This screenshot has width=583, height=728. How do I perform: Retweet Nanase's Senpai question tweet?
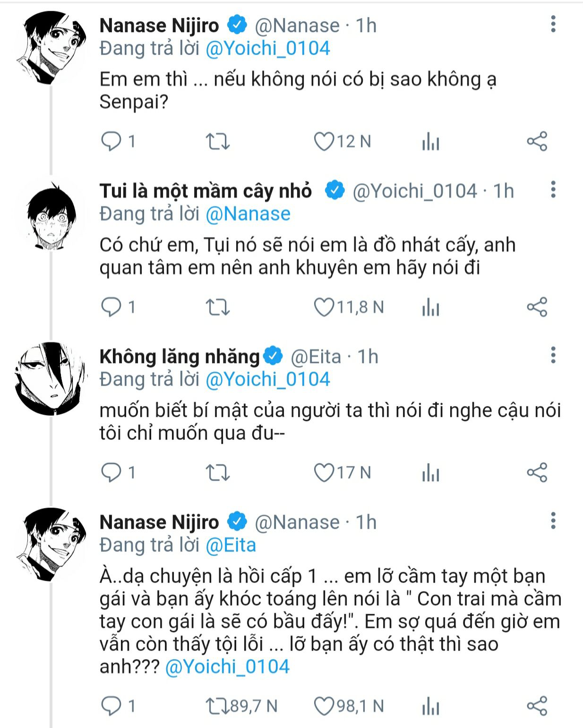pyautogui.click(x=218, y=141)
